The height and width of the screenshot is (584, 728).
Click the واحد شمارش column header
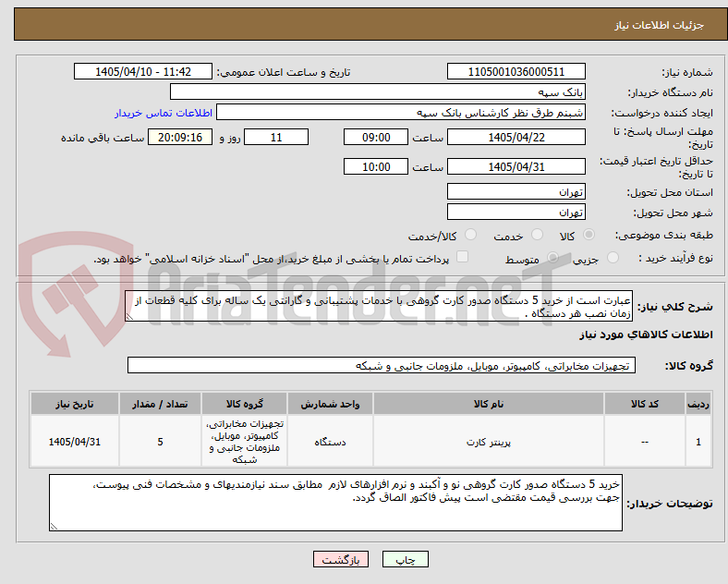pyautogui.click(x=330, y=404)
